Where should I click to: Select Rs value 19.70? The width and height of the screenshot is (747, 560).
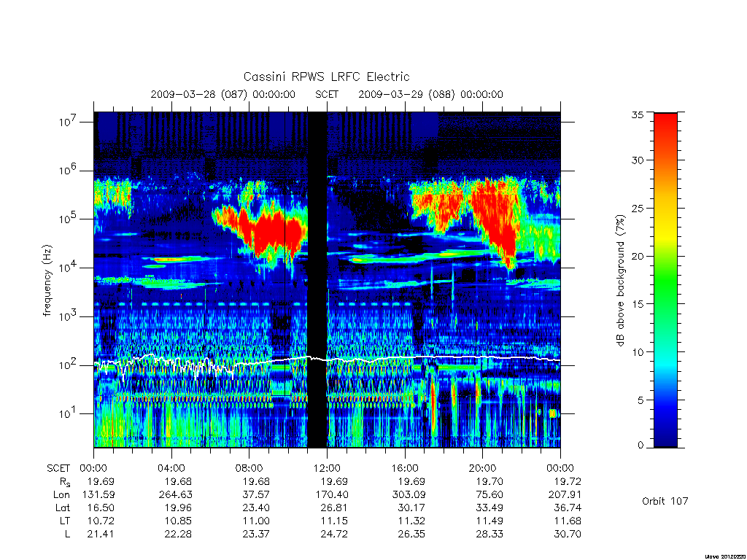[x=489, y=481]
